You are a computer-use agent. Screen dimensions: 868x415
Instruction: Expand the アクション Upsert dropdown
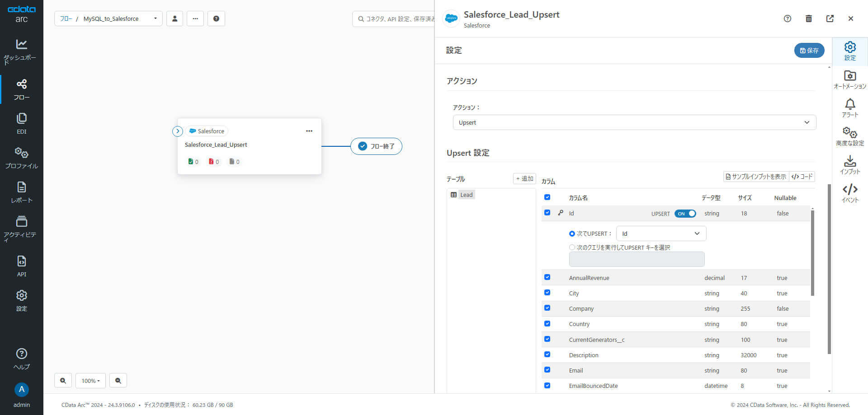pos(634,122)
